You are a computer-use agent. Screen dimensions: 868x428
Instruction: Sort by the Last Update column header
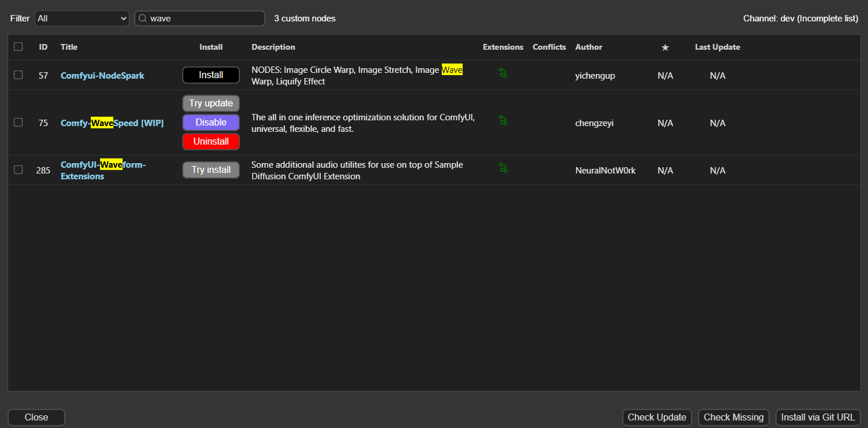(718, 47)
